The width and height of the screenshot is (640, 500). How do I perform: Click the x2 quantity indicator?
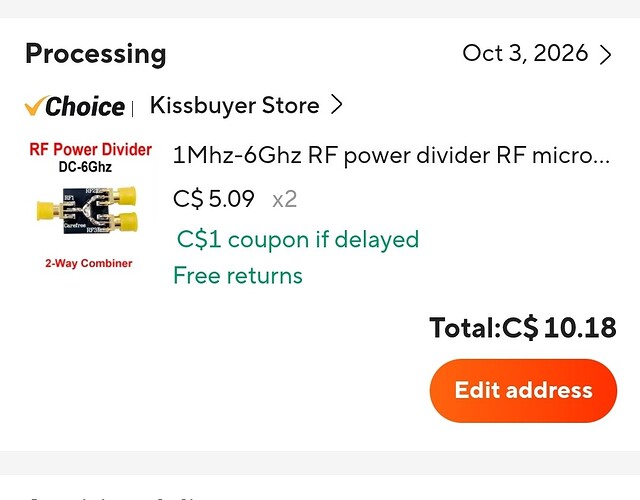tap(284, 200)
